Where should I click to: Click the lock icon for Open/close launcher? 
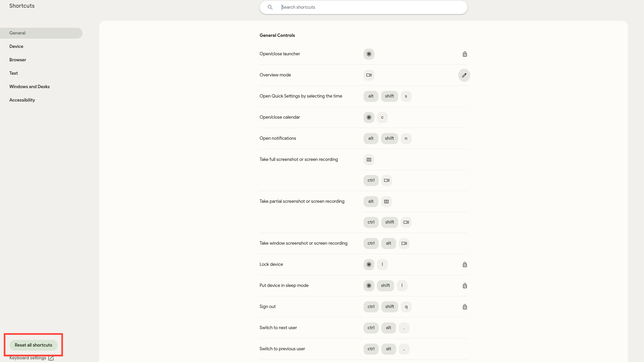[x=465, y=54]
